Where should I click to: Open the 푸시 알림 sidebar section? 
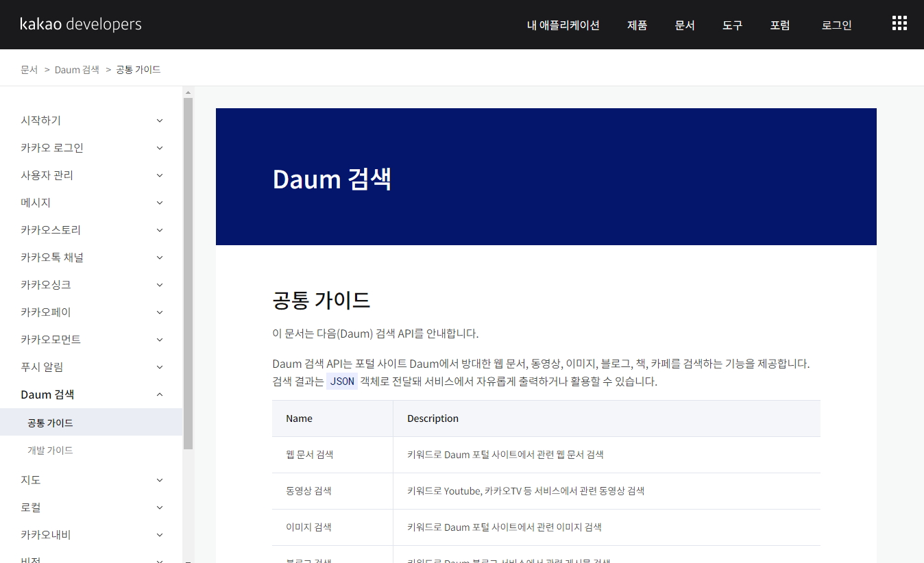(x=42, y=367)
